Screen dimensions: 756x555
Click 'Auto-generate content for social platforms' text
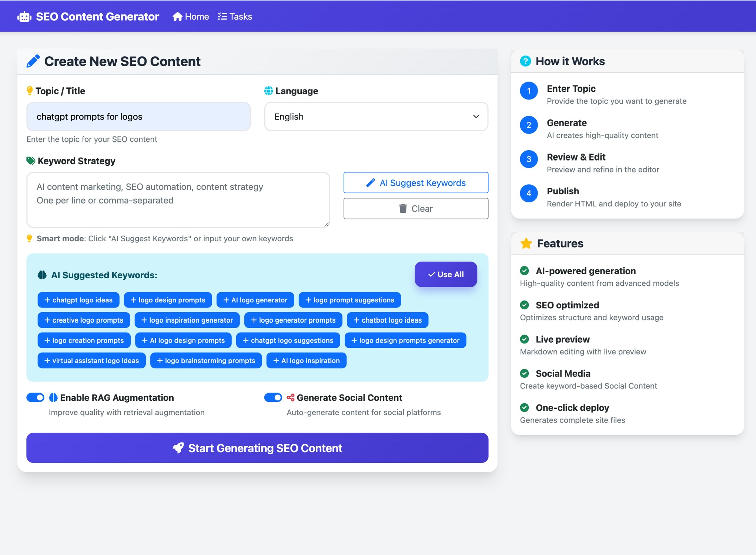[364, 412]
